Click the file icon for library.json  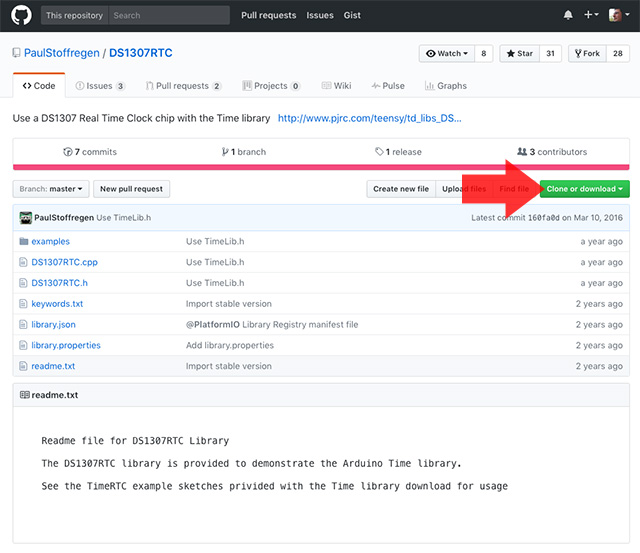tap(23, 324)
